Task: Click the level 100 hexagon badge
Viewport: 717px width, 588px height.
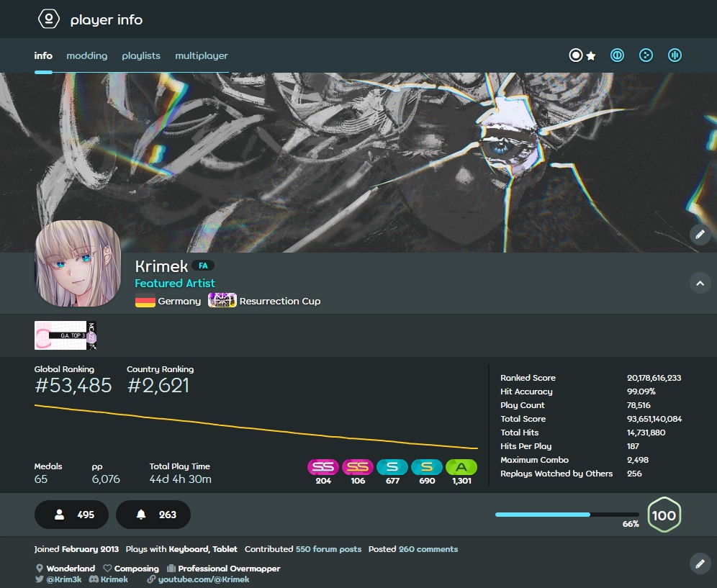Action: tap(664, 515)
